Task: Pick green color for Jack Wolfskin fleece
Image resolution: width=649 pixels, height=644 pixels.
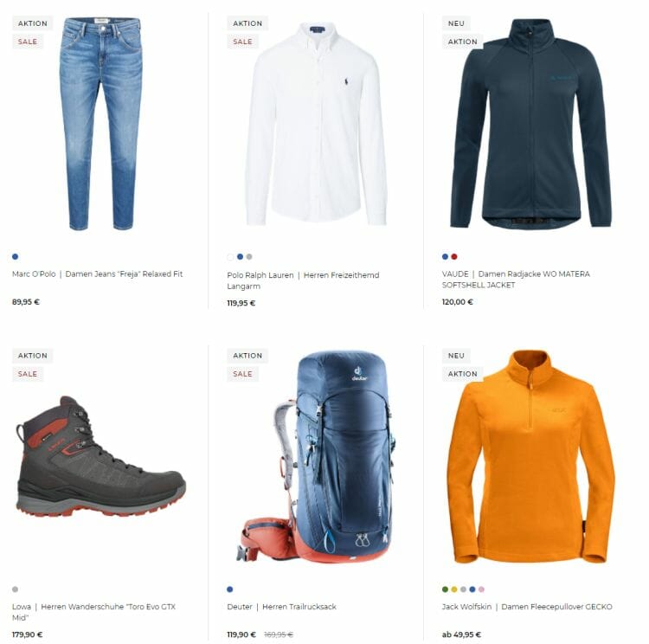Action: click(x=445, y=589)
